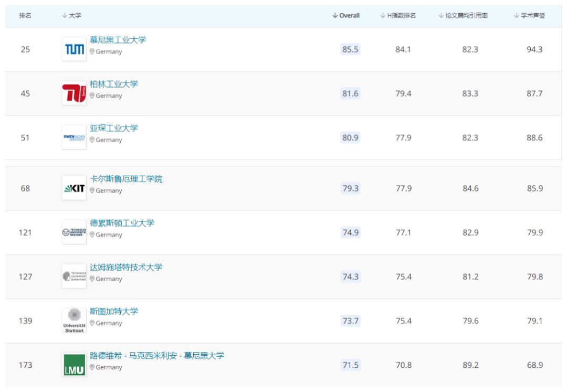Click the TUM logo of 慕尼黑工业大学
Viewport: 567px width, 392px height.
(x=74, y=49)
